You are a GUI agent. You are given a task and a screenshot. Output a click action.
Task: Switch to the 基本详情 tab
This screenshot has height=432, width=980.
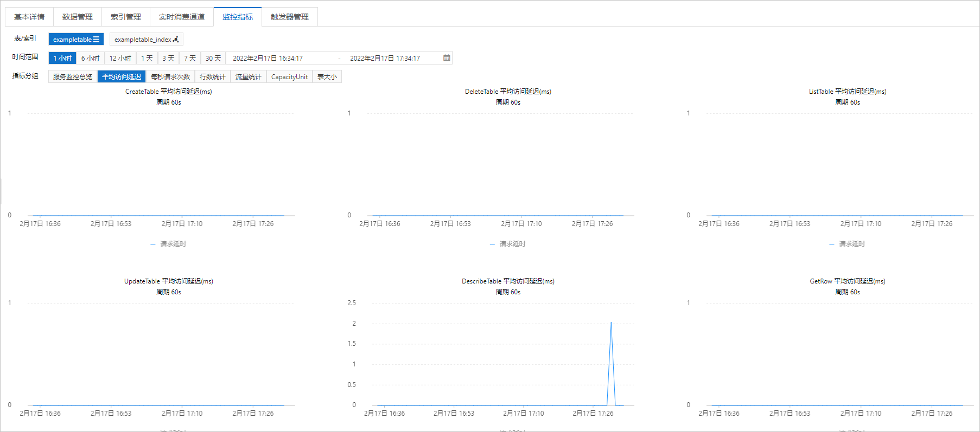point(29,17)
